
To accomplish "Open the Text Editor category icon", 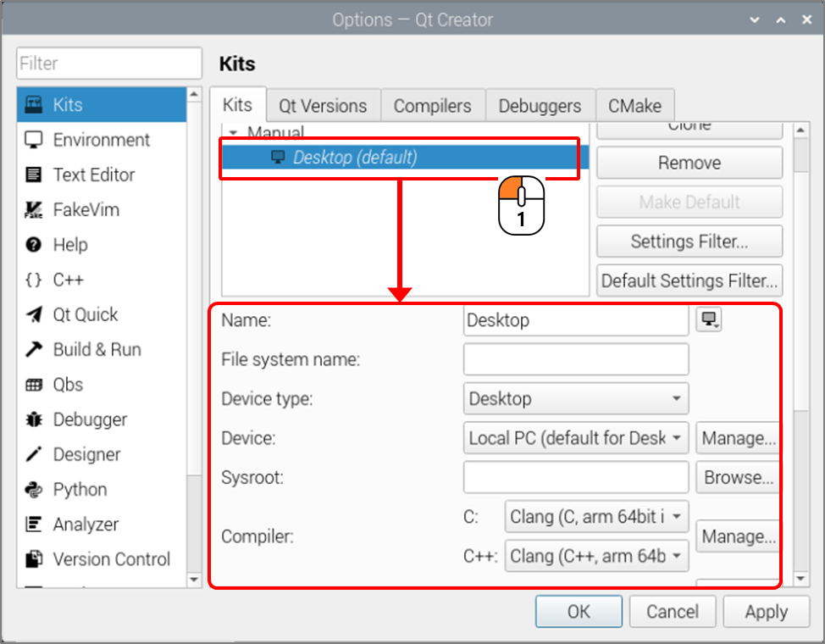I will (34, 175).
